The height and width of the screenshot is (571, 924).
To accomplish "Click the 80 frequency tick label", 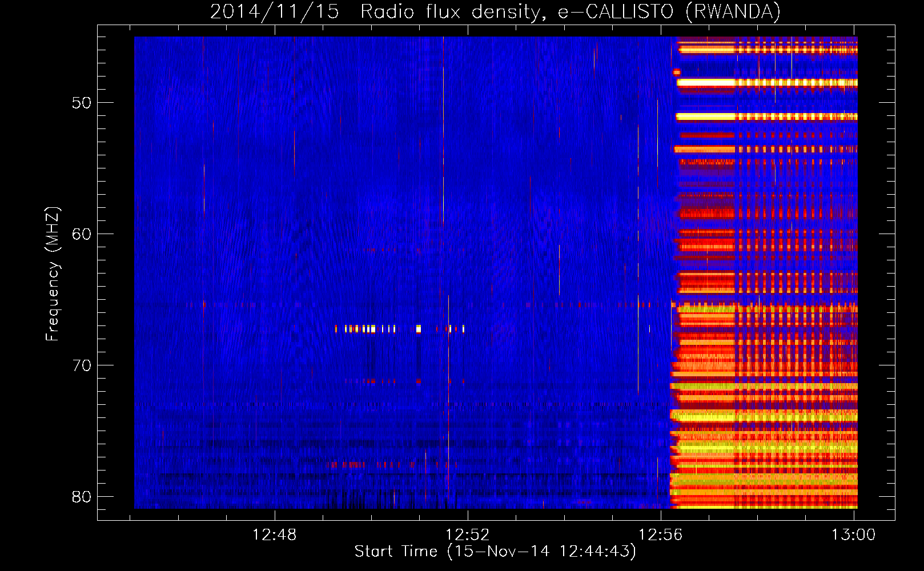I will coord(82,497).
